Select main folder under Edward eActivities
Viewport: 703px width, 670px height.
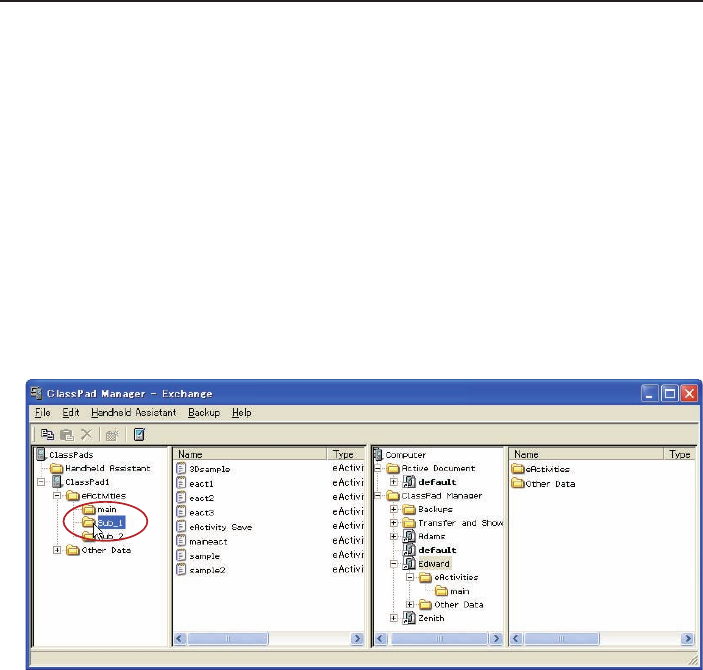point(460,591)
